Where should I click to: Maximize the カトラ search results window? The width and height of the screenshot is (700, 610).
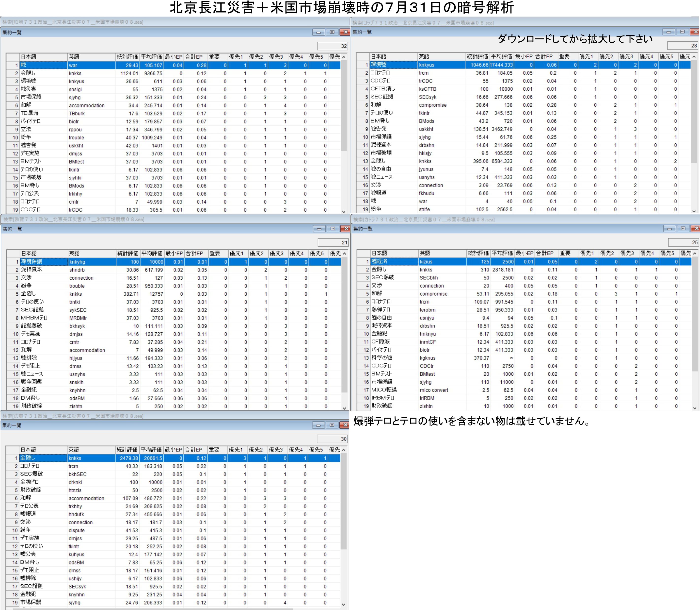[x=683, y=228]
